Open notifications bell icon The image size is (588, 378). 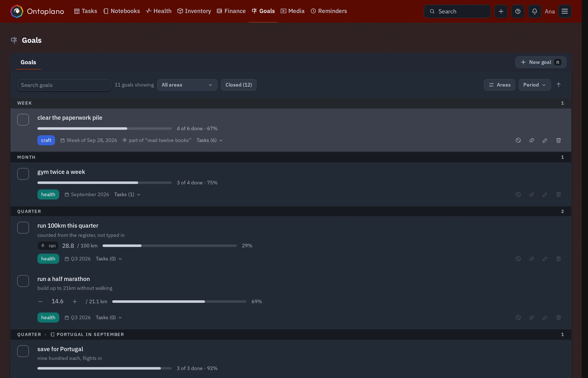point(534,11)
